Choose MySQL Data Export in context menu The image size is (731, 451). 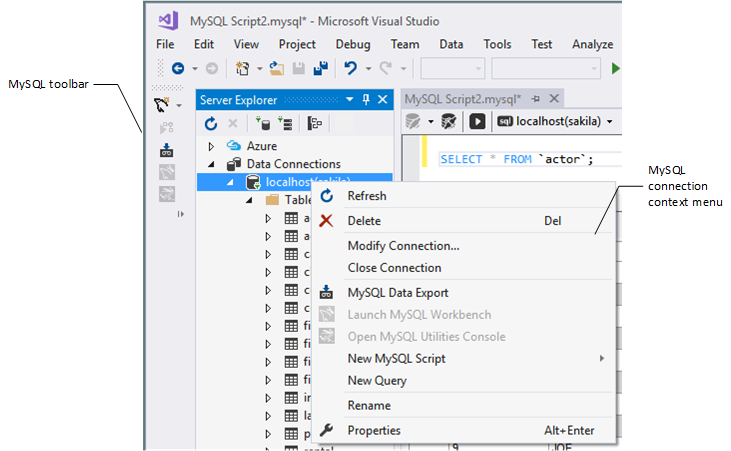(x=464, y=292)
